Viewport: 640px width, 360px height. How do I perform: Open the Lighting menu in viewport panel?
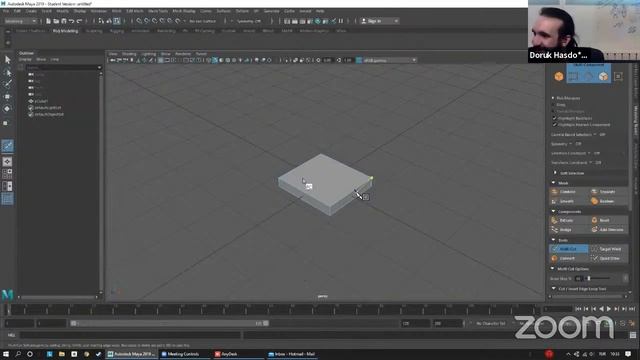pos(149,54)
